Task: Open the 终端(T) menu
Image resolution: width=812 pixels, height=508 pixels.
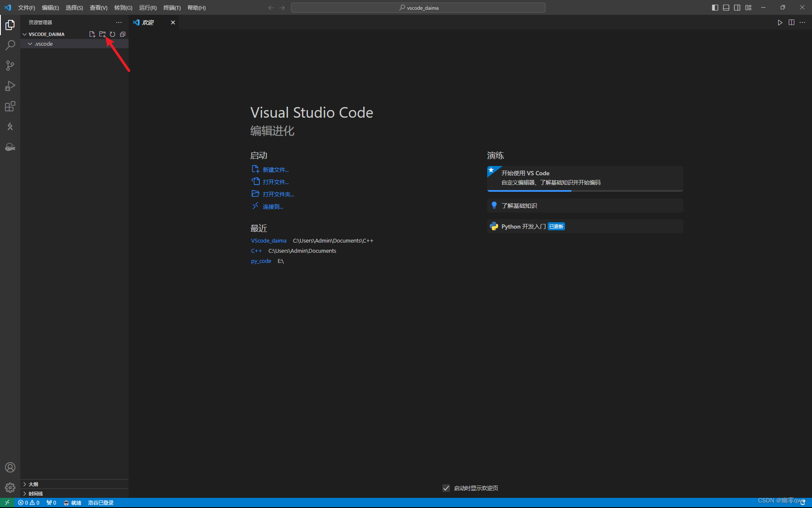Action: [x=172, y=8]
